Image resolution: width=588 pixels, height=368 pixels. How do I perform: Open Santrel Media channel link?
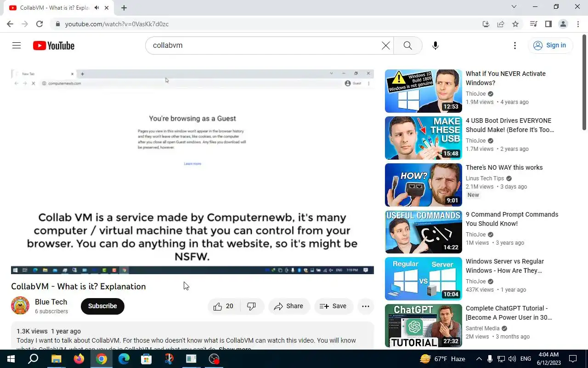483,328
